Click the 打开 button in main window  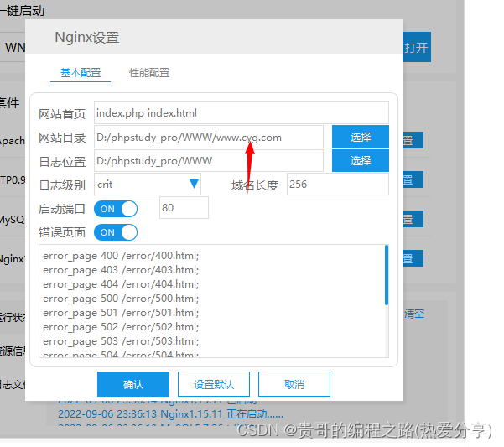click(x=417, y=47)
